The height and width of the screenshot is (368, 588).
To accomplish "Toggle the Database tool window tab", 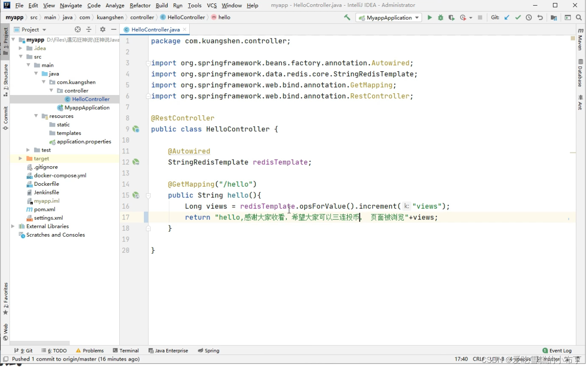I will (x=580, y=73).
